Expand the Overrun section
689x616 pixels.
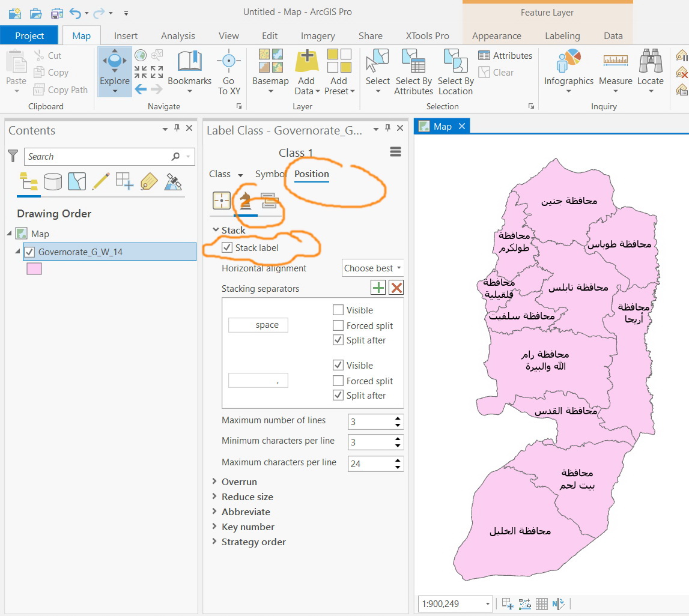[x=215, y=481]
